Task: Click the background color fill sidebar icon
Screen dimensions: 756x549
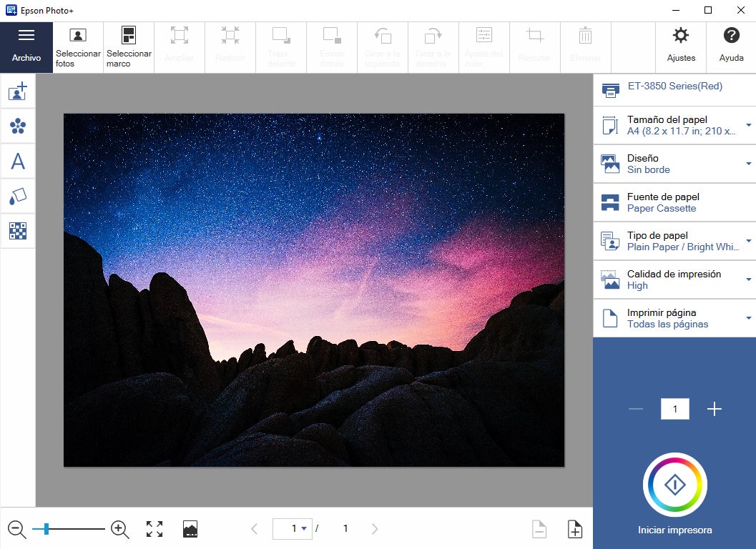Action: pos(18,196)
